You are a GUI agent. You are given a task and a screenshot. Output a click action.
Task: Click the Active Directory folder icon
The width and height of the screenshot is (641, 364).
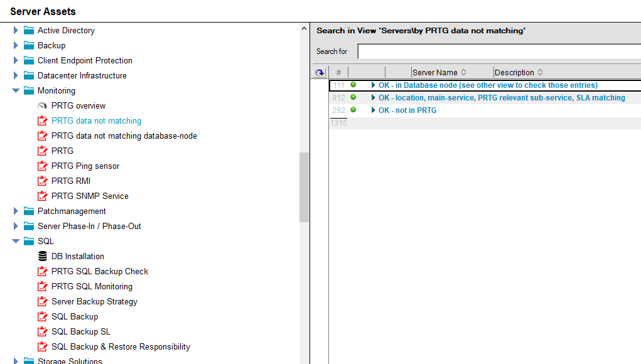click(29, 30)
